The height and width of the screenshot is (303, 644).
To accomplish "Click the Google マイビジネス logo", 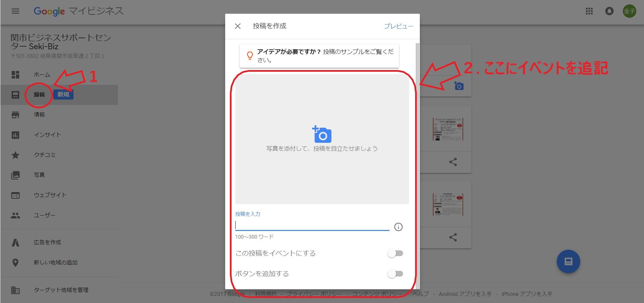I will (x=79, y=11).
